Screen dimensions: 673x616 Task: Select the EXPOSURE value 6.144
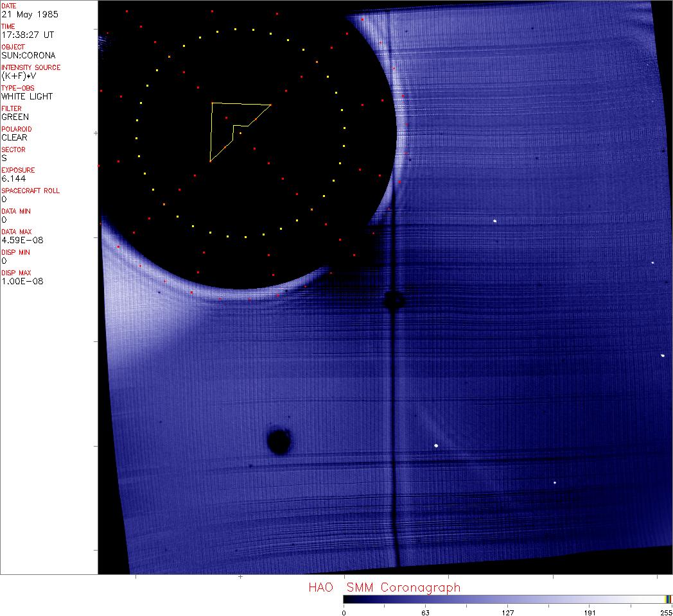tap(13, 178)
